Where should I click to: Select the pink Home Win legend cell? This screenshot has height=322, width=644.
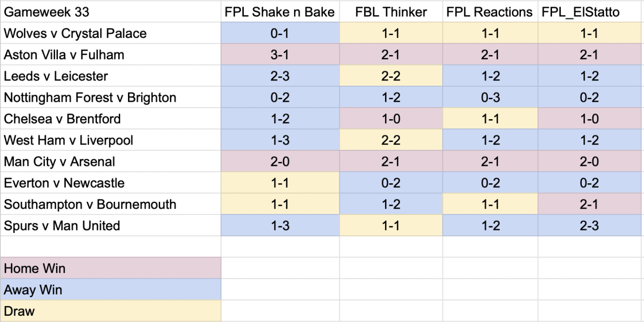pos(110,268)
